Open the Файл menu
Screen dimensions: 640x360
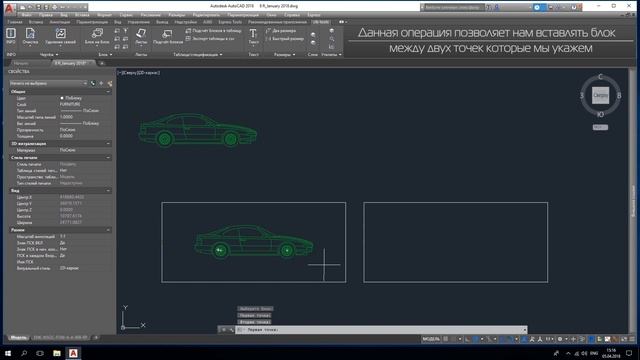pyautogui.click(x=27, y=15)
